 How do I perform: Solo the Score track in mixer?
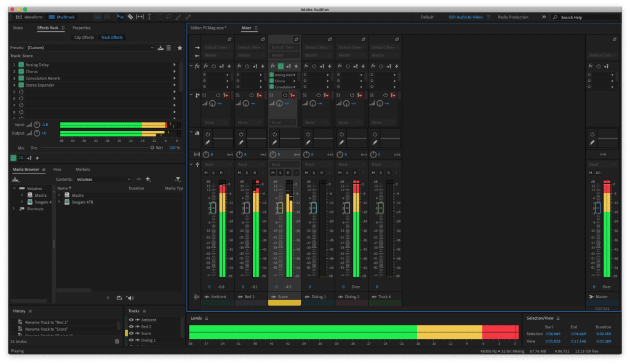coord(280,173)
